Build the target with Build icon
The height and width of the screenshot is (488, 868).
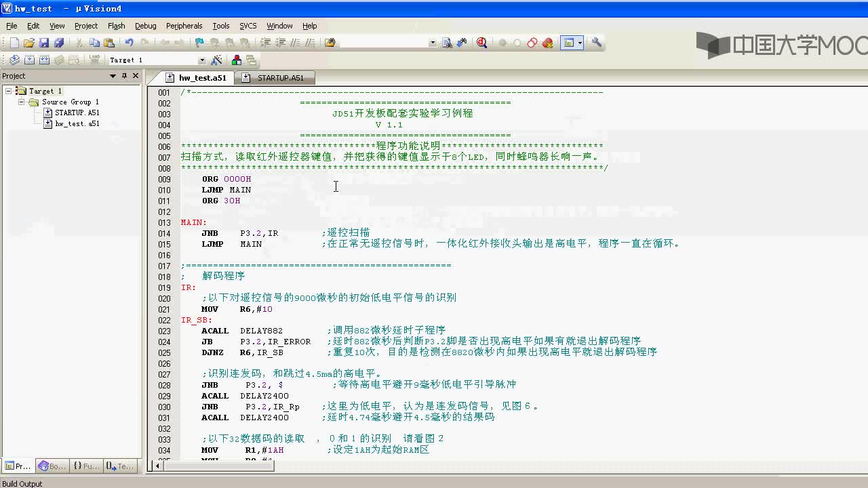pos(29,60)
